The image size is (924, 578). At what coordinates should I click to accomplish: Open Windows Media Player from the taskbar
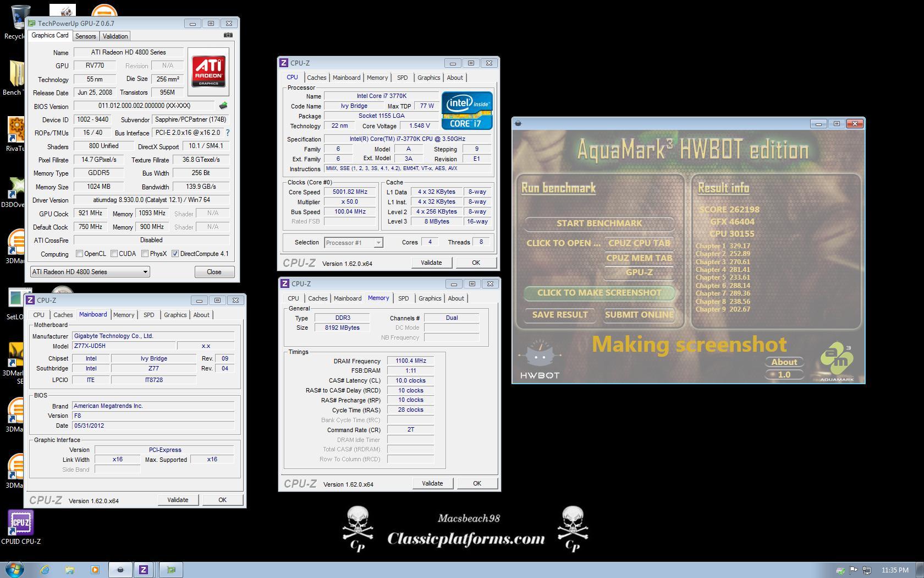pos(95,570)
